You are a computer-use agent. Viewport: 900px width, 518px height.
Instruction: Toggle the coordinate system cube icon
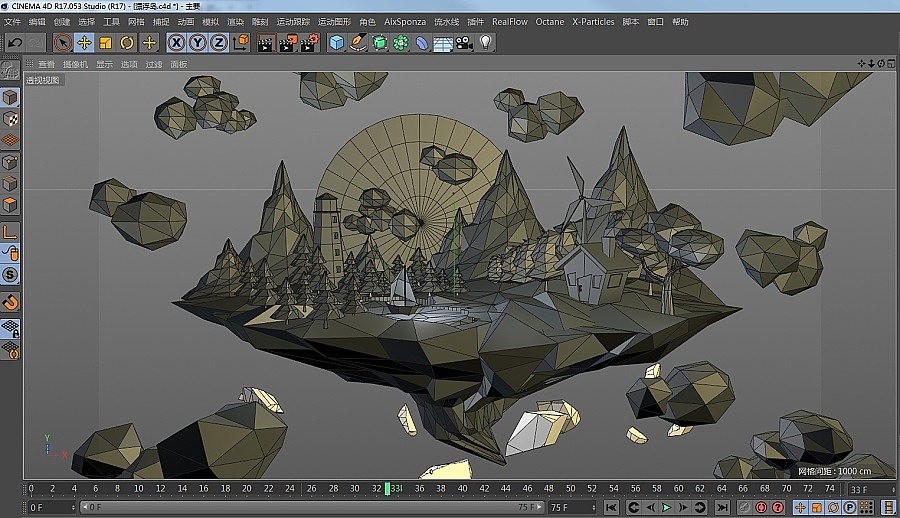point(240,42)
